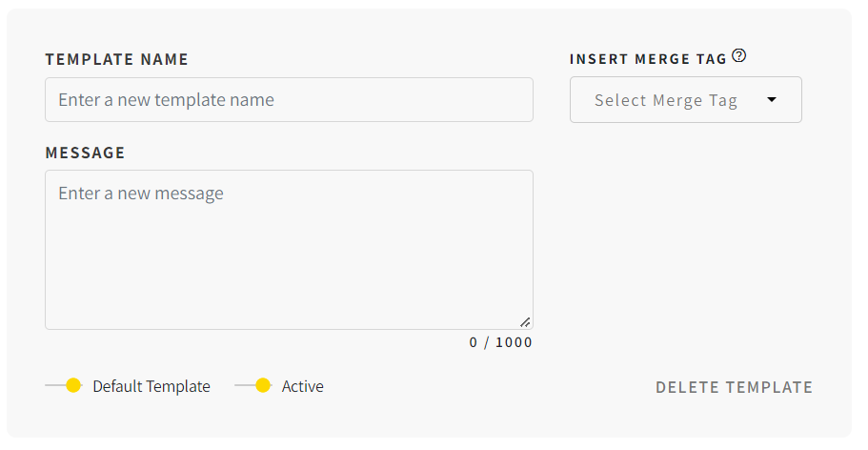Click inside the Message text area
Viewport: 868px width, 450px height.
click(289, 250)
